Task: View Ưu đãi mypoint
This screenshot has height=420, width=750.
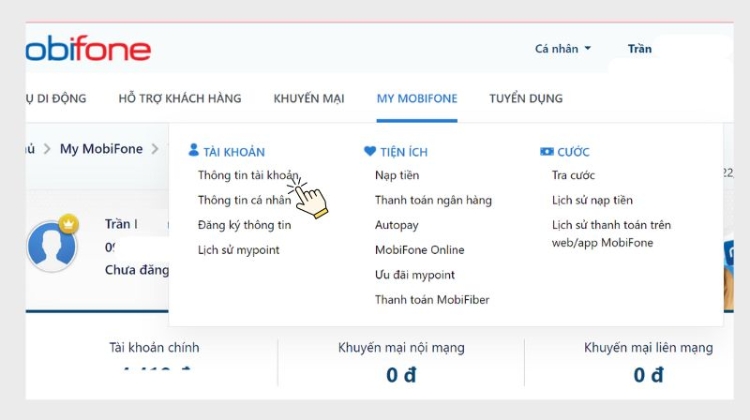Action: click(x=415, y=275)
